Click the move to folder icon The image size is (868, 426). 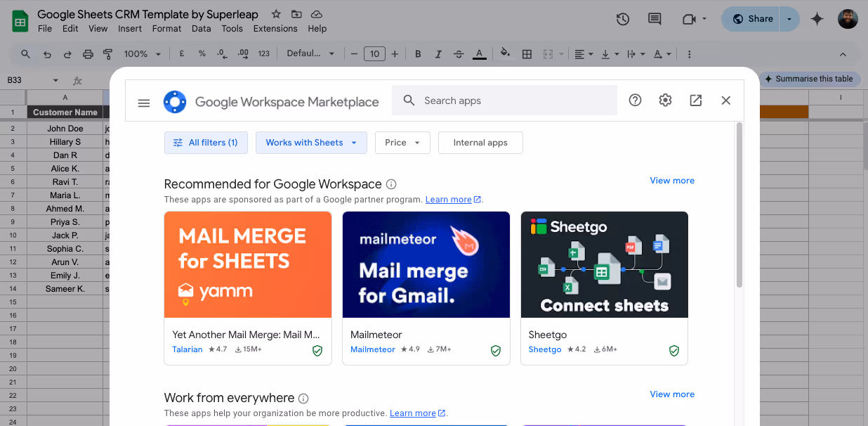click(x=296, y=14)
